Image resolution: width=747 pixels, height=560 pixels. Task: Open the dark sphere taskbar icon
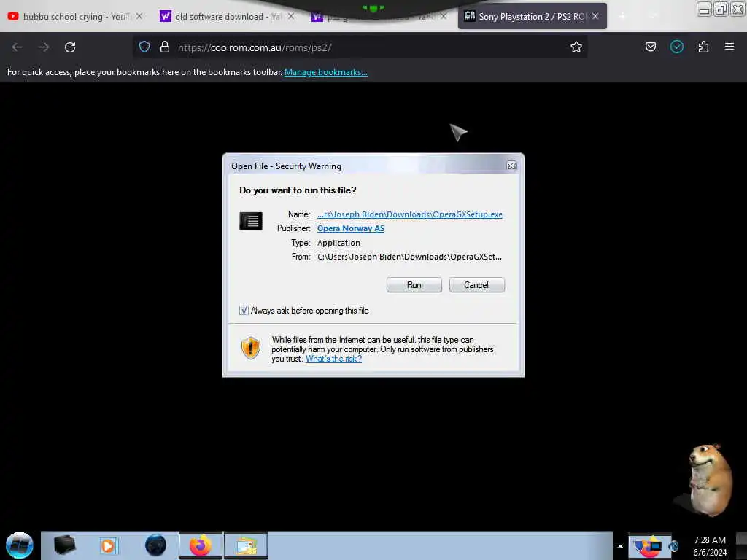(156, 545)
